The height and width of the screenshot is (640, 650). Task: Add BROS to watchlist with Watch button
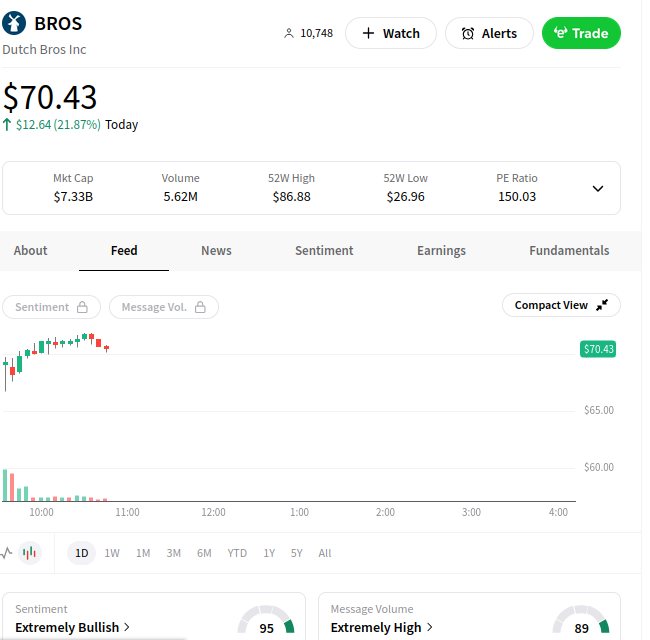click(390, 33)
